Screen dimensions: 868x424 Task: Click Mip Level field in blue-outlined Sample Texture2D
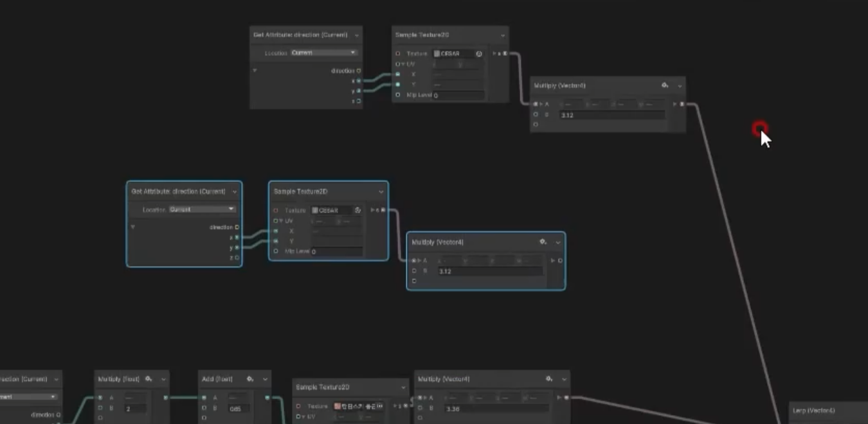pyautogui.click(x=337, y=251)
